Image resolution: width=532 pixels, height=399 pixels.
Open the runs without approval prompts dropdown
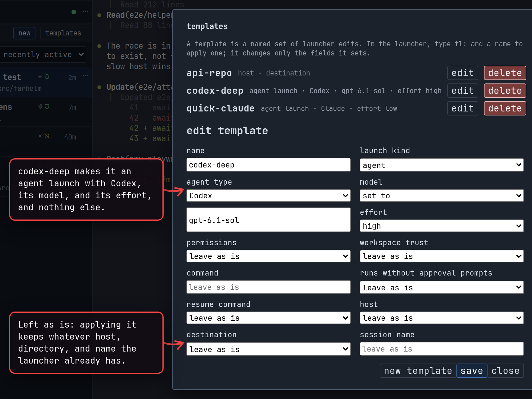coord(442,288)
